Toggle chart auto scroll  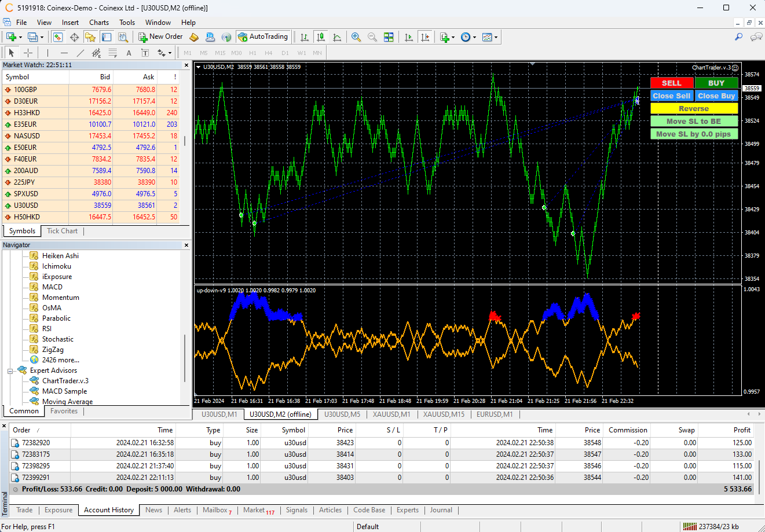[x=409, y=37]
